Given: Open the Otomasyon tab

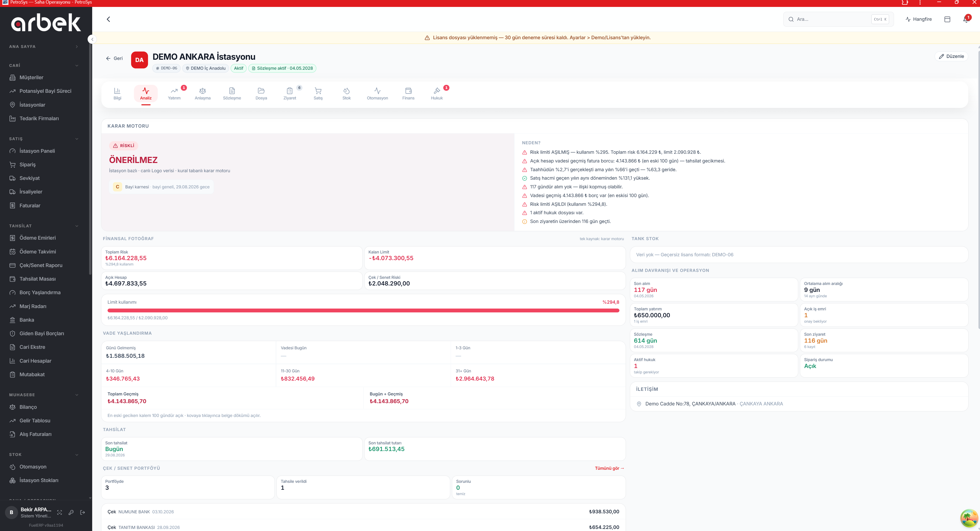Looking at the screenshot, I should coord(377,94).
